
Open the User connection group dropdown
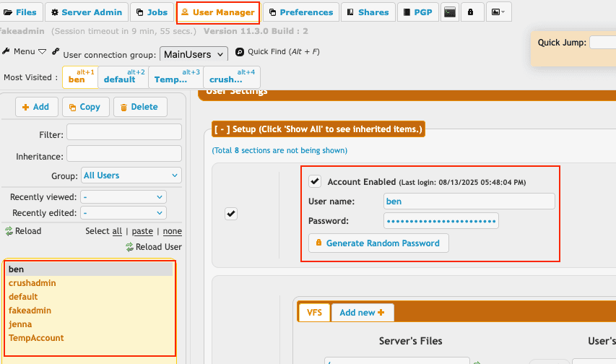click(194, 54)
